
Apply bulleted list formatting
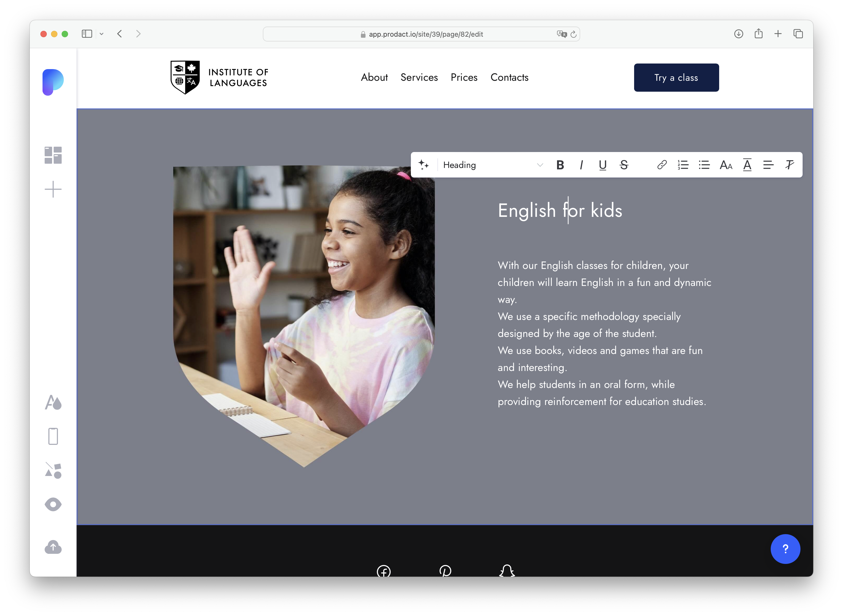(x=704, y=165)
